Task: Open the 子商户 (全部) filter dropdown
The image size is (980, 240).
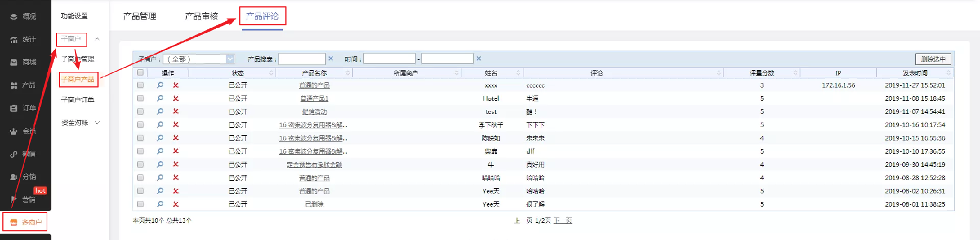Action: pos(199,59)
